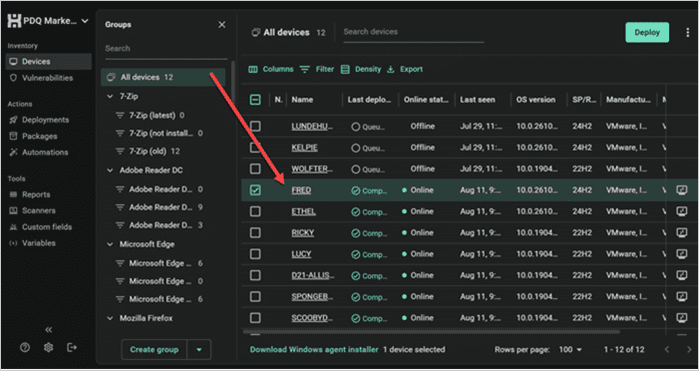Viewport: 699px width, 371px height.
Task: Collapse the 7-Zip group folder
Action: [110, 96]
